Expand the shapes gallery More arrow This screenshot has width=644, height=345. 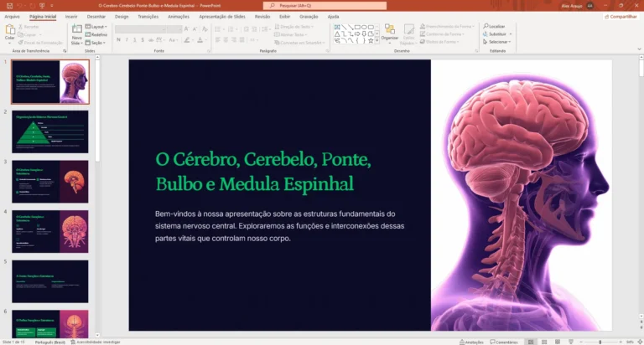coord(377,40)
